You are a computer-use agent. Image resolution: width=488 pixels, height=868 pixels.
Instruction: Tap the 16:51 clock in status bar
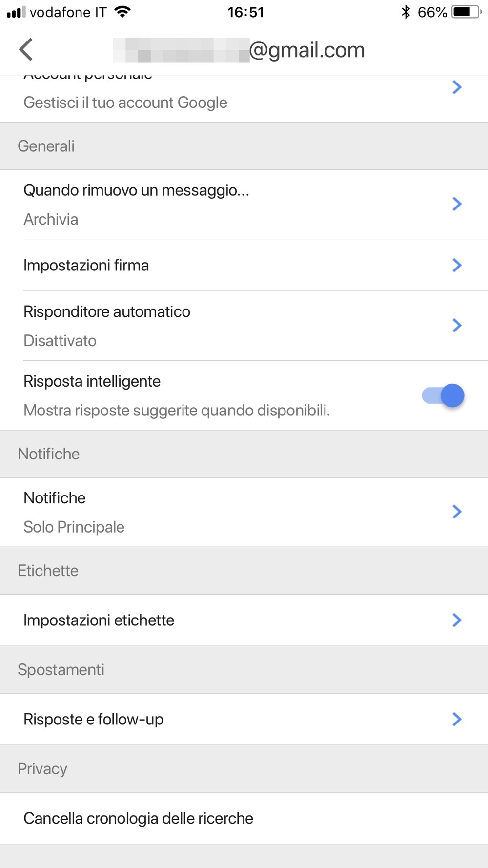(245, 12)
